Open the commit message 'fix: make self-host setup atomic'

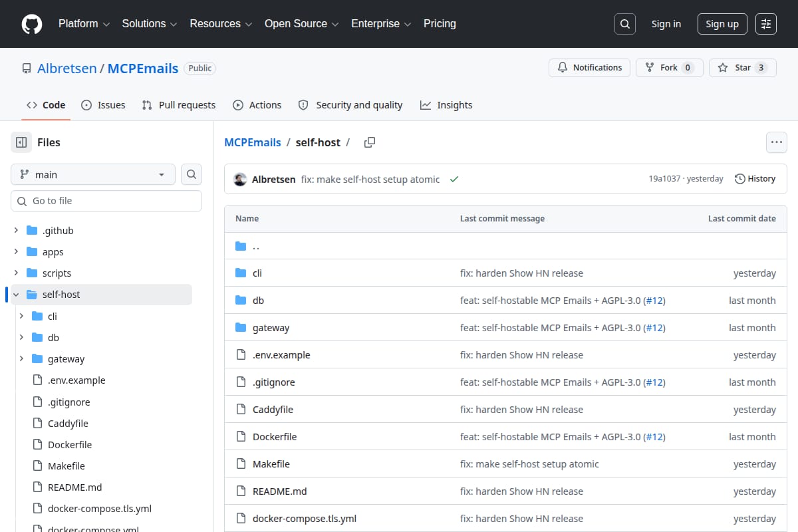370,180
